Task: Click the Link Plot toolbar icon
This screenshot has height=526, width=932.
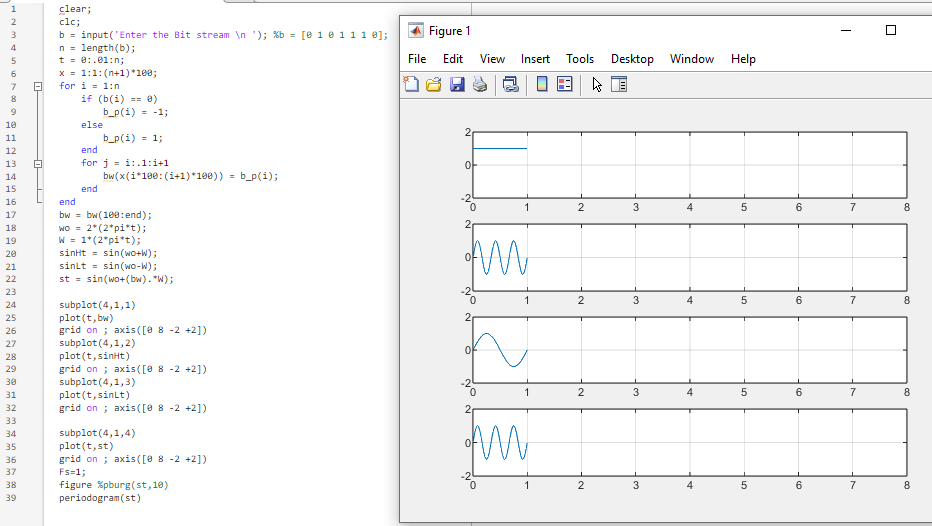Action: click(511, 85)
